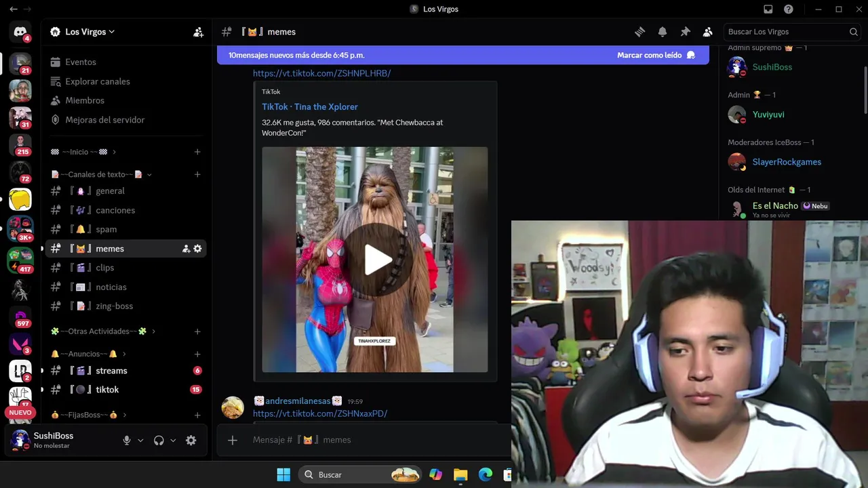Open microphone options dropdown arrow
This screenshot has height=488, width=868.
click(x=140, y=441)
